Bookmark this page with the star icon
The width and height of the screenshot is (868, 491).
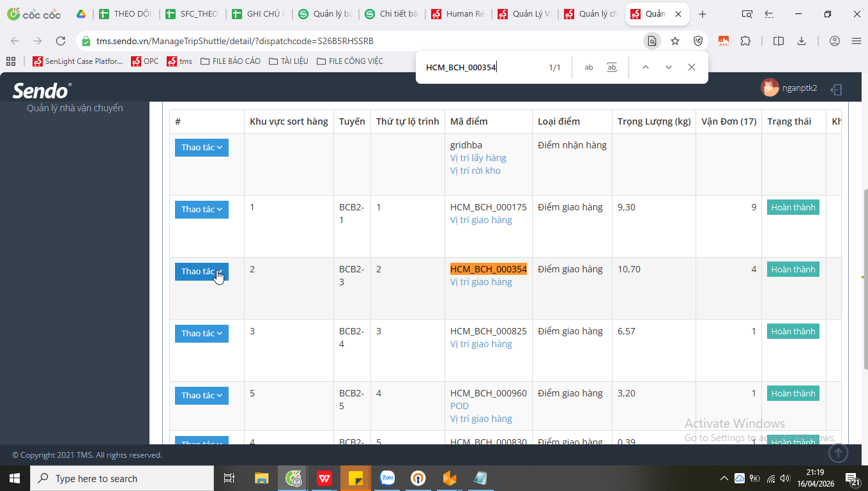click(x=675, y=41)
